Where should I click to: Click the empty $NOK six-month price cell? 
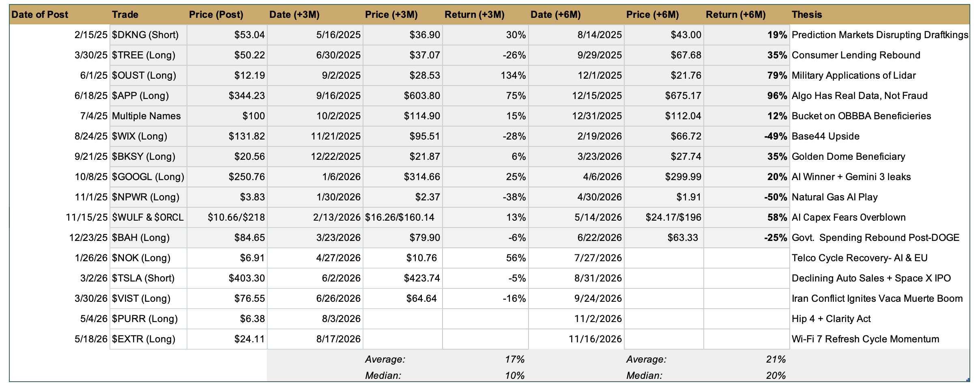[664, 258]
